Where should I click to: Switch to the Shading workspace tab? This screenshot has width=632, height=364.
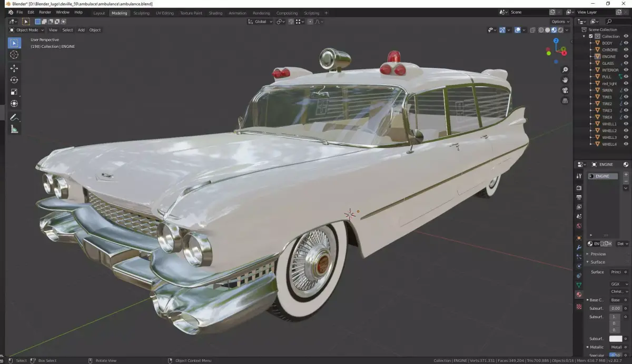(215, 13)
